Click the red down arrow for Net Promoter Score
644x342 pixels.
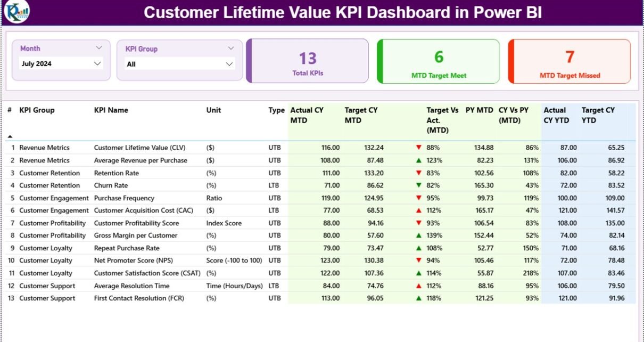[419, 260]
